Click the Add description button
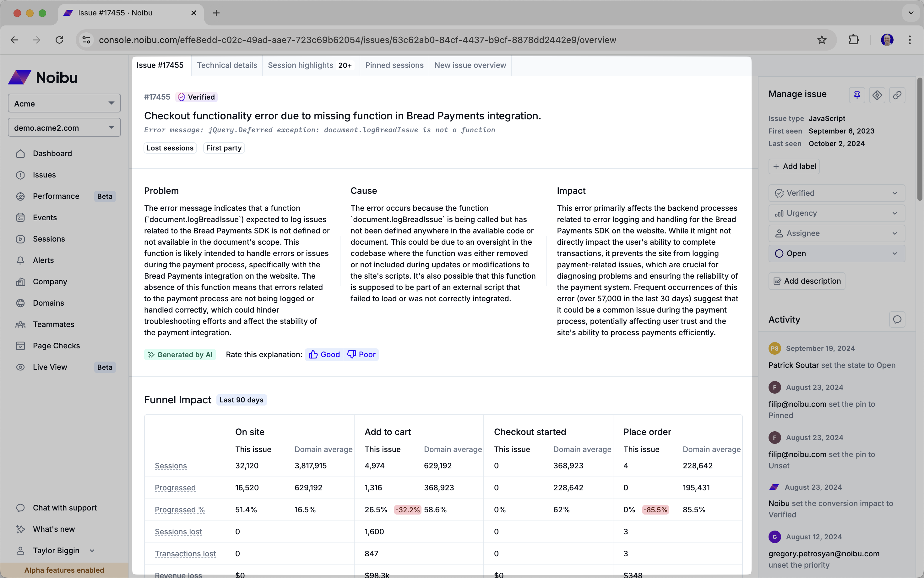This screenshot has width=924, height=578. tap(807, 281)
